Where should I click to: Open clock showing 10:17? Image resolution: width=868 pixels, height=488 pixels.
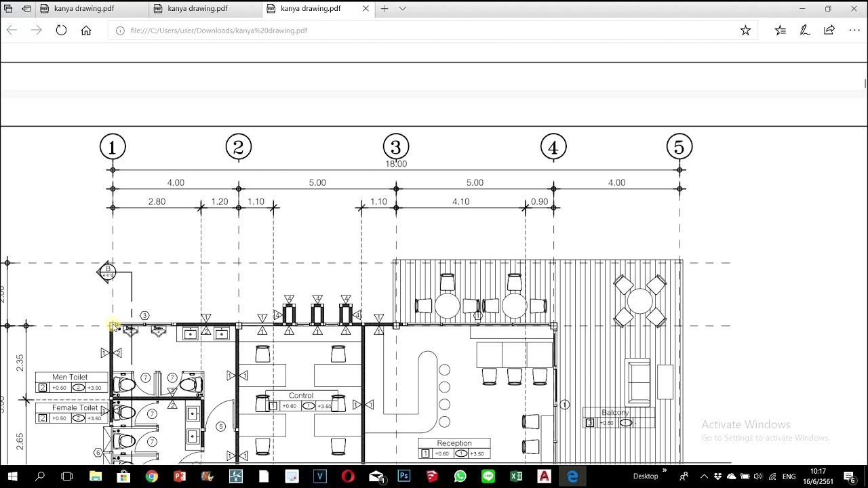(x=818, y=476)
